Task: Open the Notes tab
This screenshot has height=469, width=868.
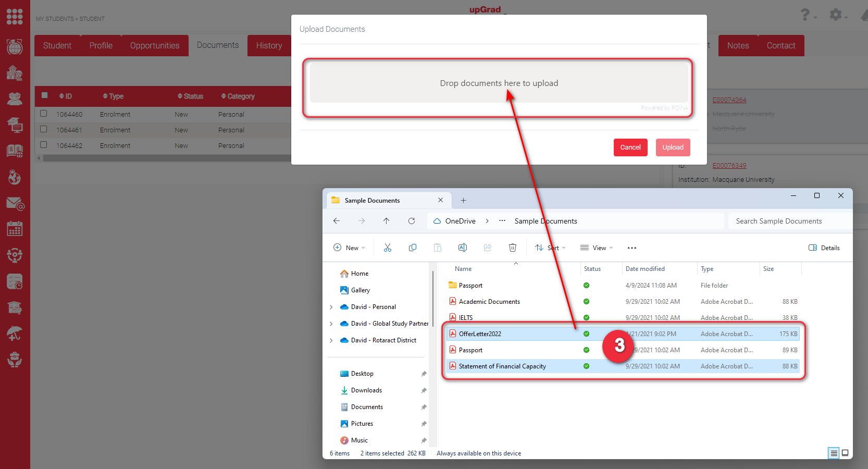Action: click(x=738, y=46)
